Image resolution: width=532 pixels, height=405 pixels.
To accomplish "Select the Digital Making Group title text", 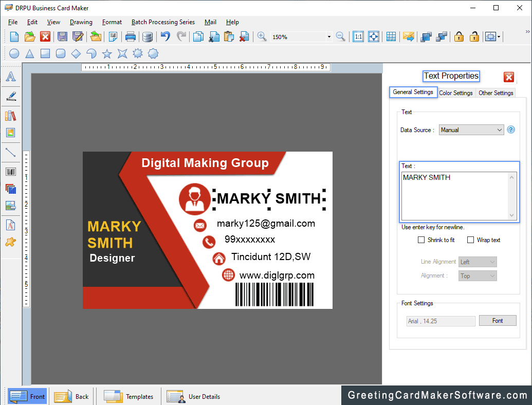I will 205,163.
